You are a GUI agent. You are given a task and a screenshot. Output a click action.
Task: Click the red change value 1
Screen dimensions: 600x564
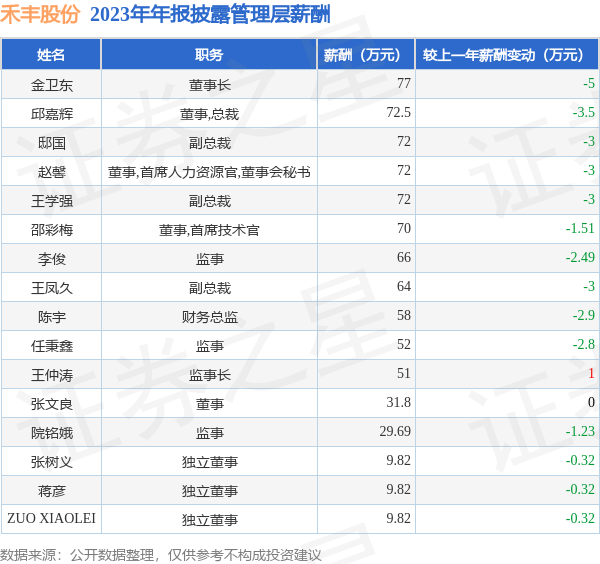pos(591,373)
